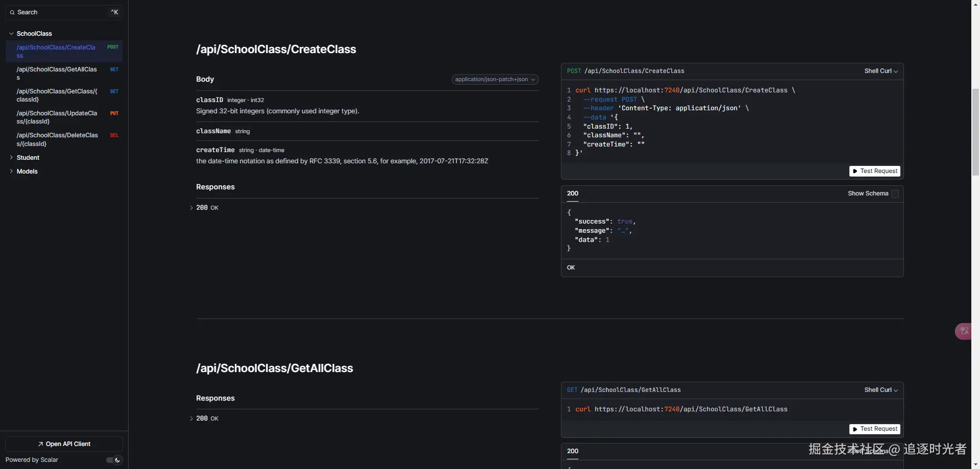Viewport: 980px width, 469px height.
Task: Click the search magnifier icon in sidebar
Action: [x=12, y=12]
